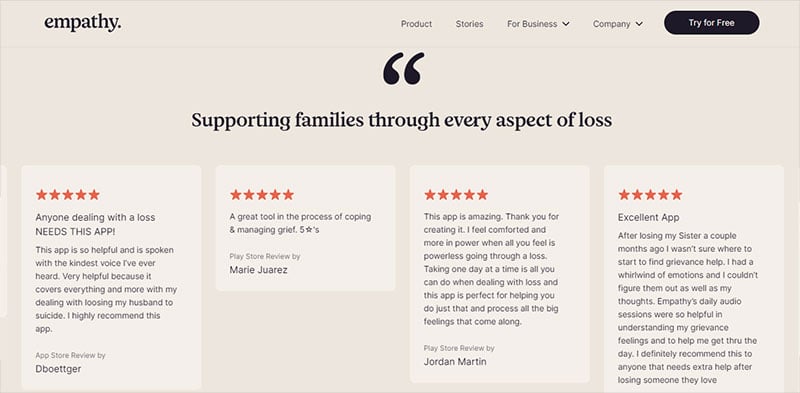Expand the For Business chevron
The image size is (800, 393).
click(565, 23)
